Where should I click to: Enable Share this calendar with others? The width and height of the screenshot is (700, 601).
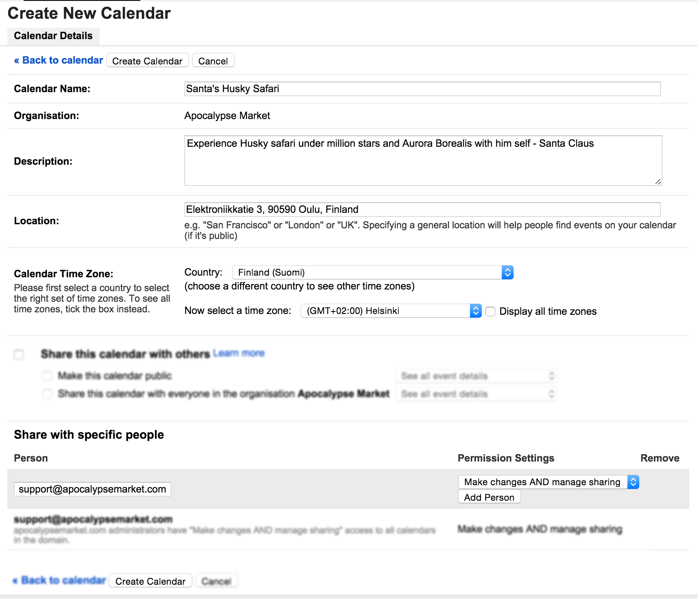(x=19, y=354)
